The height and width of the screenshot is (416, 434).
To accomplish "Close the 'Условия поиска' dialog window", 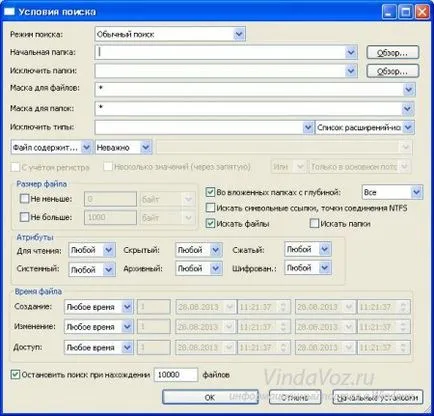I will (x=422, y=12).
